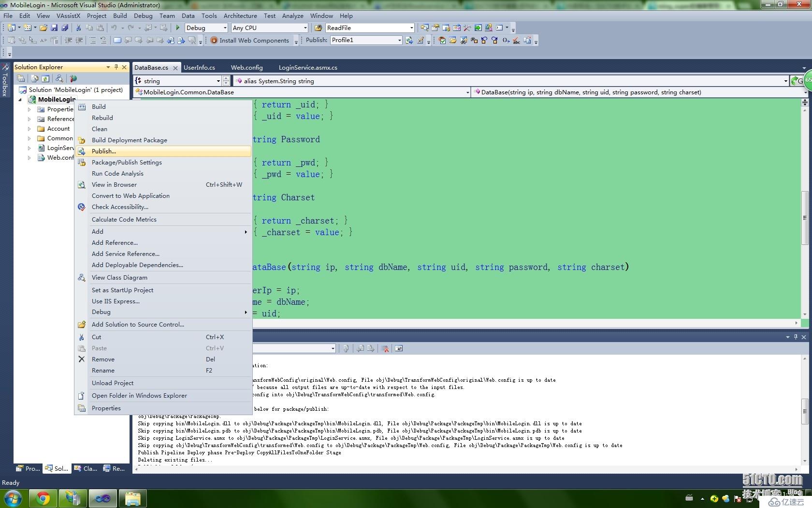Click the Uncomment Selection toolbar icon

[103, 41]
